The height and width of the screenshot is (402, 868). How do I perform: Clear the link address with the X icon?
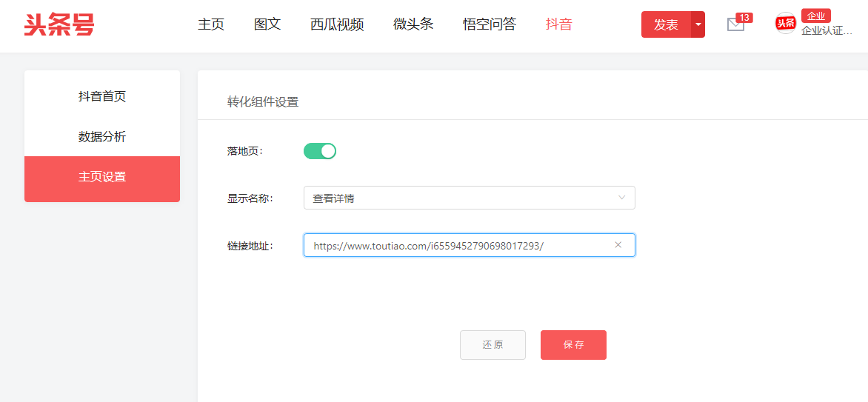[x=618, y=245]
